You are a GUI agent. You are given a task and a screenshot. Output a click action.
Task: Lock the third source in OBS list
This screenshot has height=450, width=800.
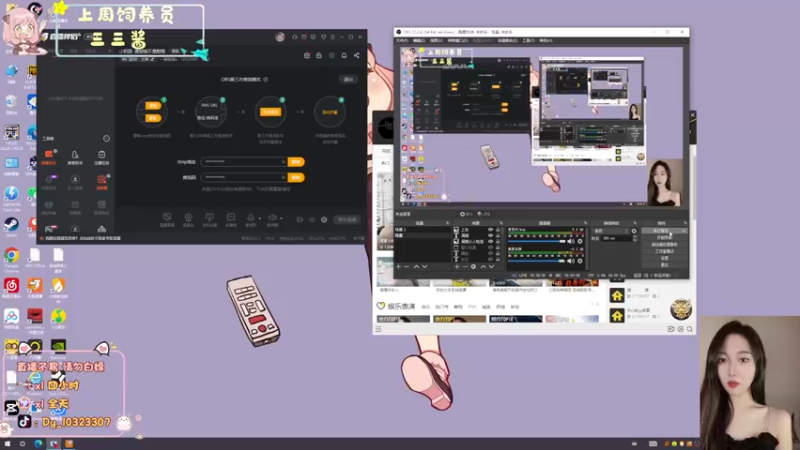[x=498, y=242]
